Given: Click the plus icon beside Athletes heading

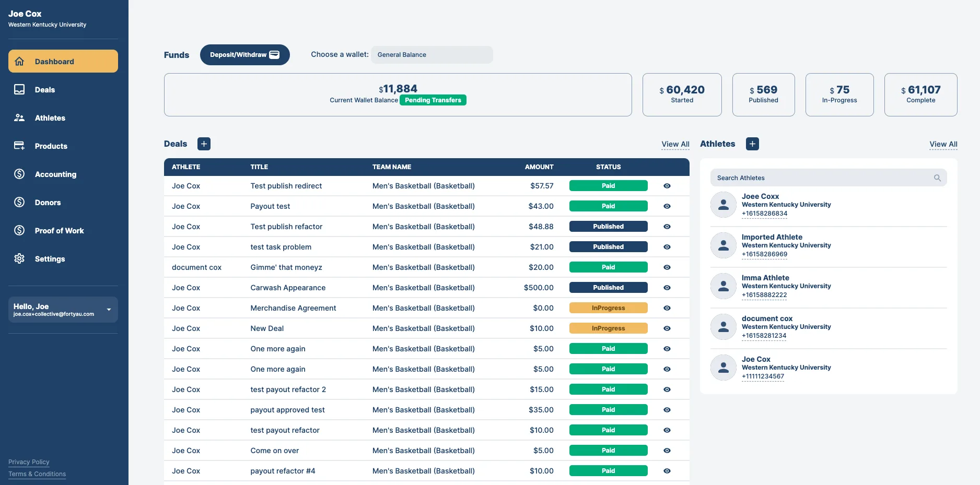Looking at the screenshot, I should point(752,144).
